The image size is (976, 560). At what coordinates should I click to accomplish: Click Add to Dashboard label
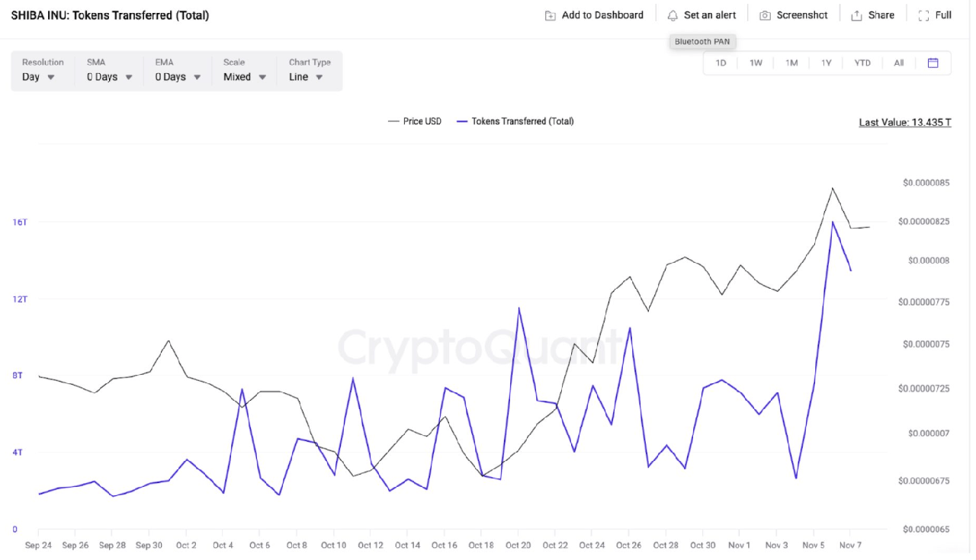click(602, 15)
